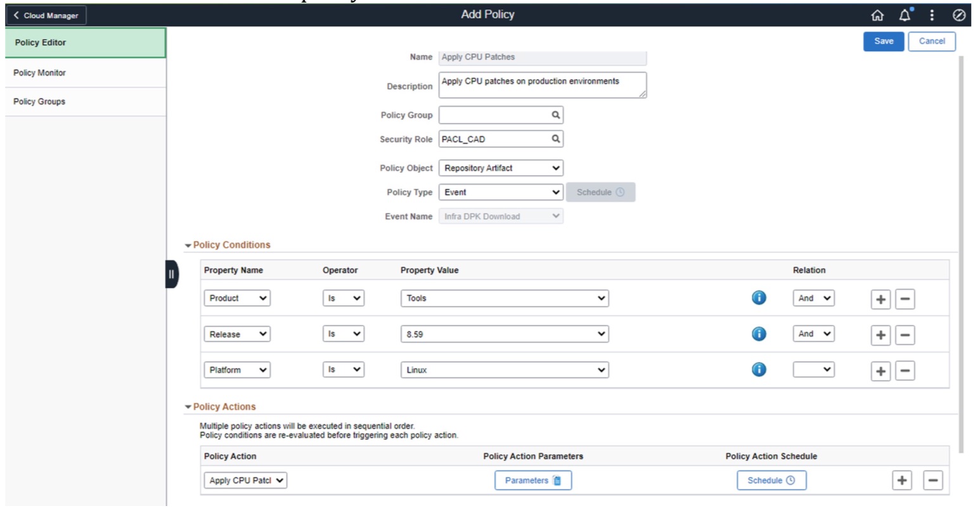Open the Policy Type dropdown

[500, 193]
